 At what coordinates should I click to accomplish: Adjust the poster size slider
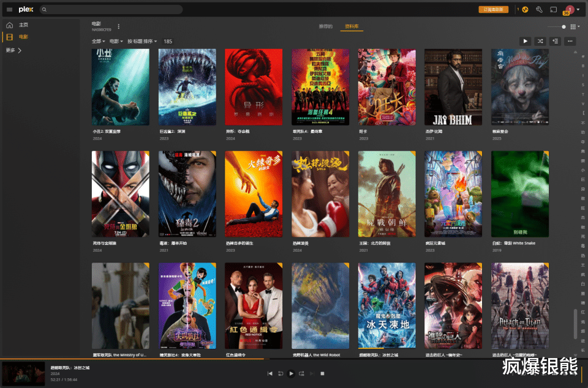point(557,26)
